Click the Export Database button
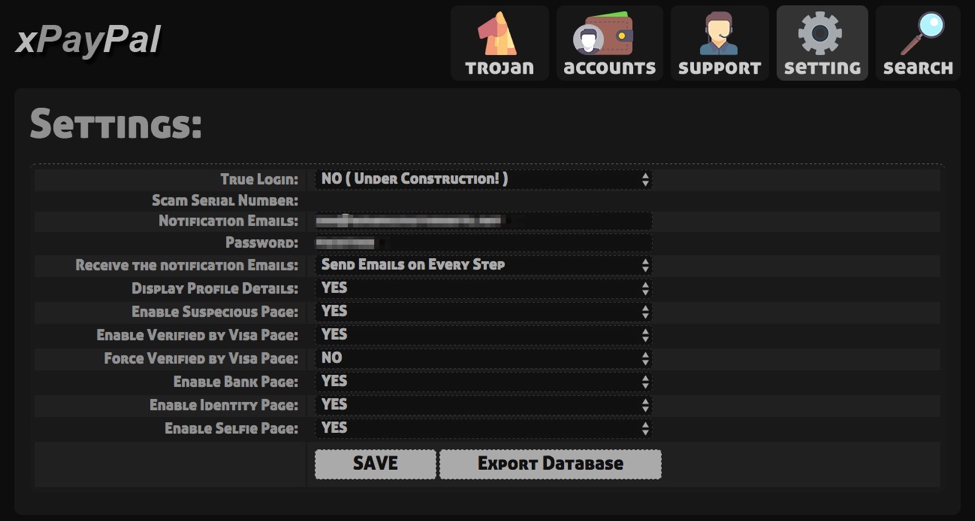This screenshot has width=975, height=521. click(x=550, y=464)
